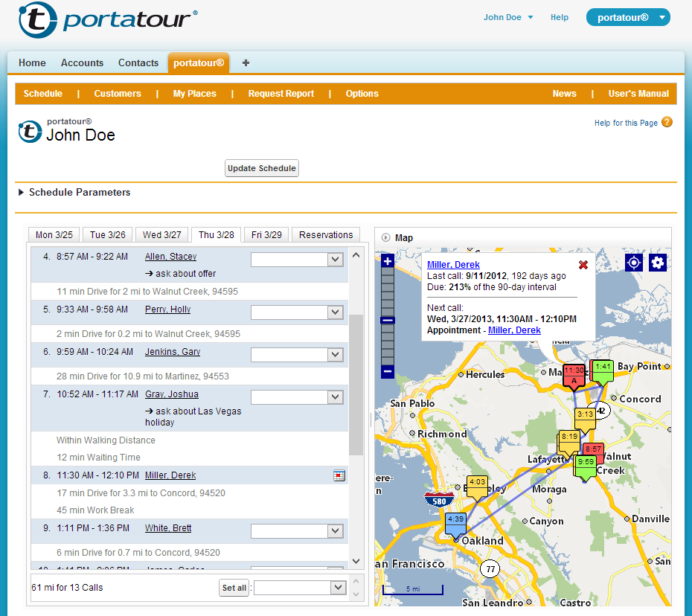
Task: Select the Thu 3/28 tab
Action: click(217, 235)
